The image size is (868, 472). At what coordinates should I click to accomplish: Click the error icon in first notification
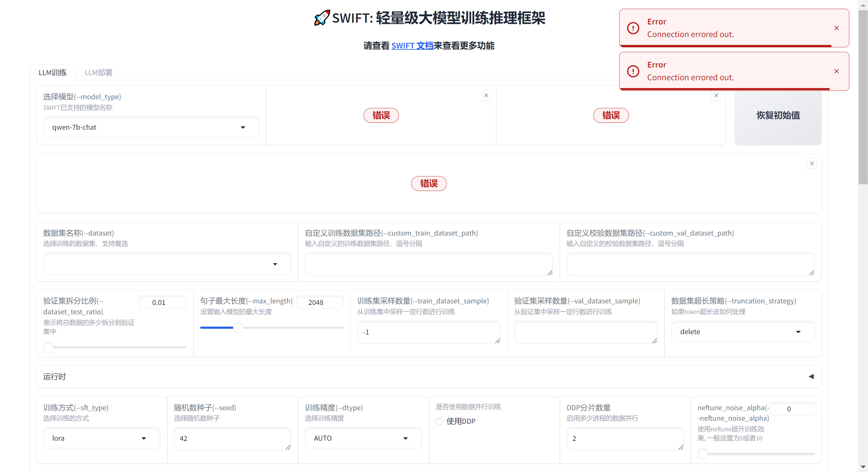click(x=633, y=28)
